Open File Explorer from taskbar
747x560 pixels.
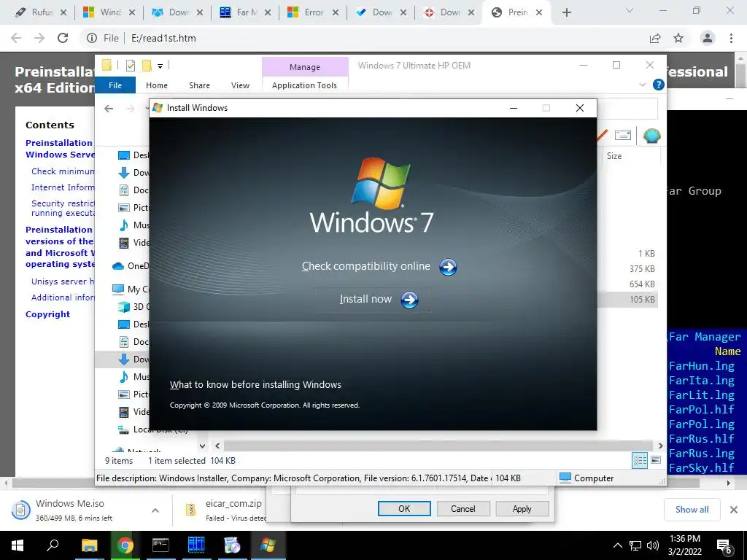coord(89,545)
